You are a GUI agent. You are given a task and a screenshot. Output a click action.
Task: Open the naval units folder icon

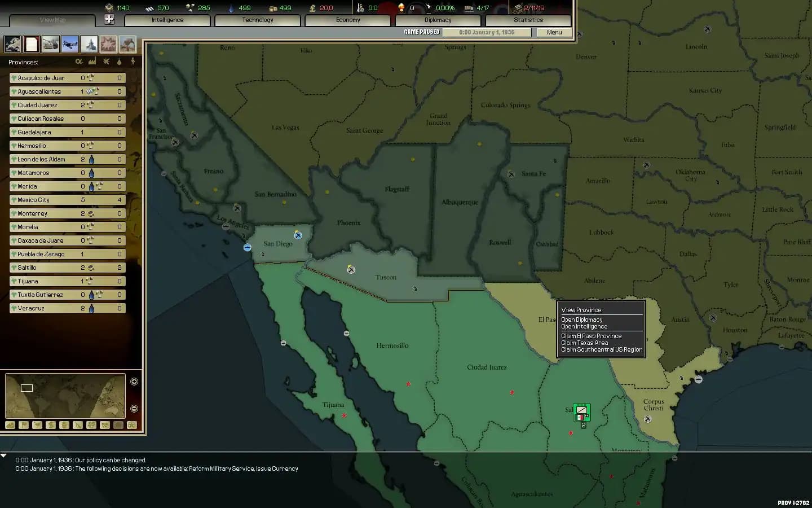click(88, 43)
